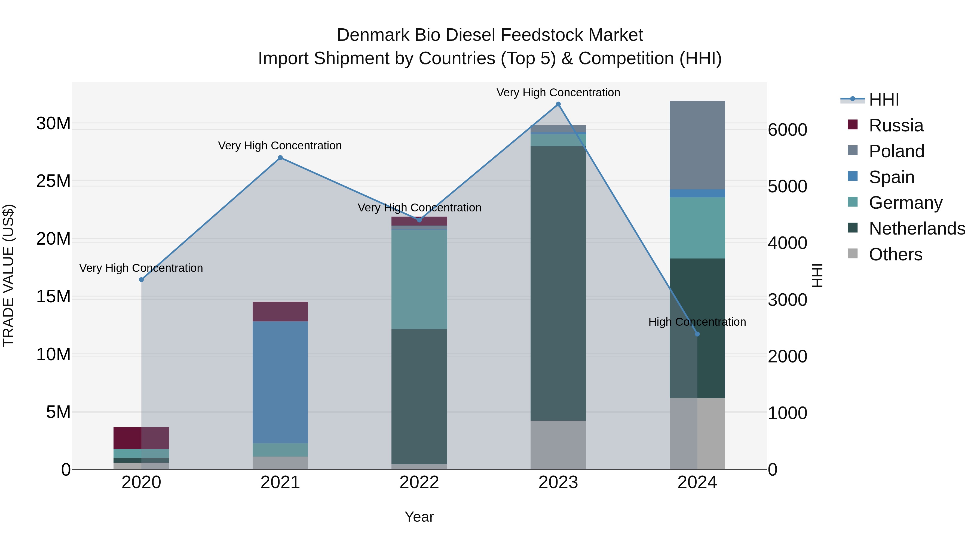Screen dimensions: 980x551
Task: Click the Year axis title
Action: point(419,517)
